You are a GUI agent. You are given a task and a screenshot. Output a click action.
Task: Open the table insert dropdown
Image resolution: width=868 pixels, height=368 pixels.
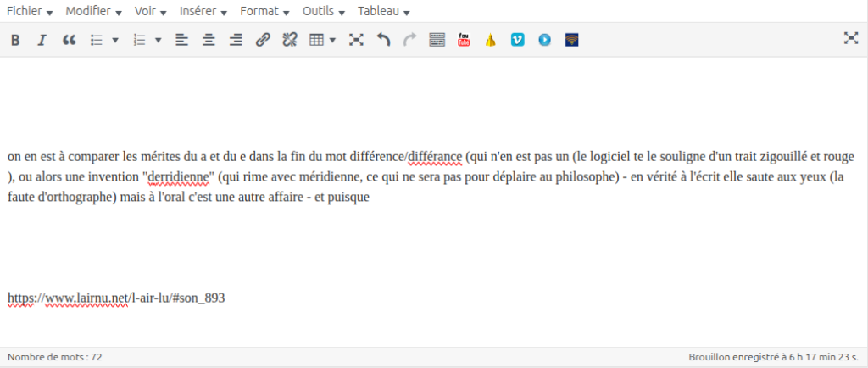pyautogui.click(x=322, y=40)
